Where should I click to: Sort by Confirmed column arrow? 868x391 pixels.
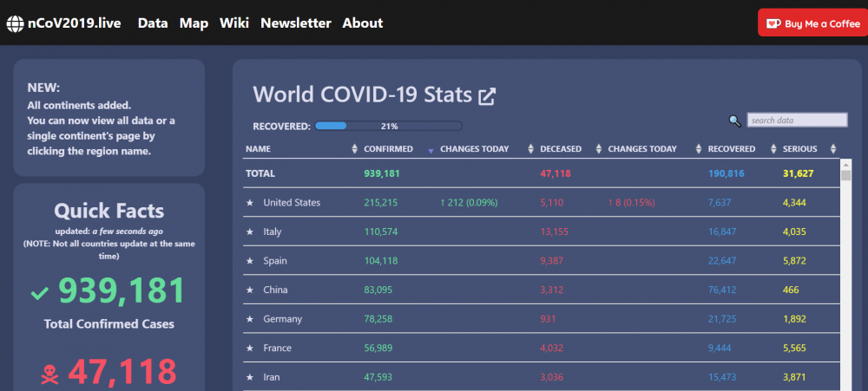pyautogui.click(x=431, y=151)
